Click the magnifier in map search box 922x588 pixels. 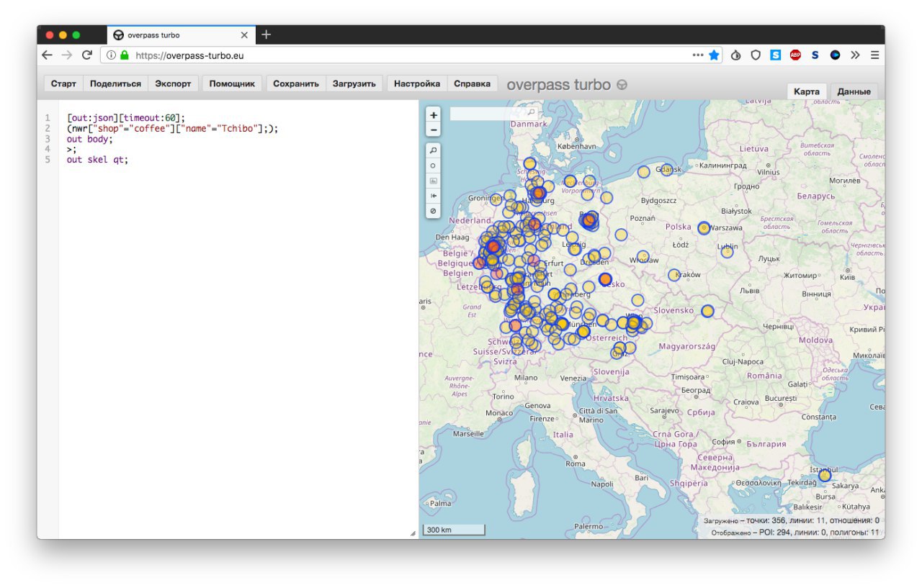531,113
